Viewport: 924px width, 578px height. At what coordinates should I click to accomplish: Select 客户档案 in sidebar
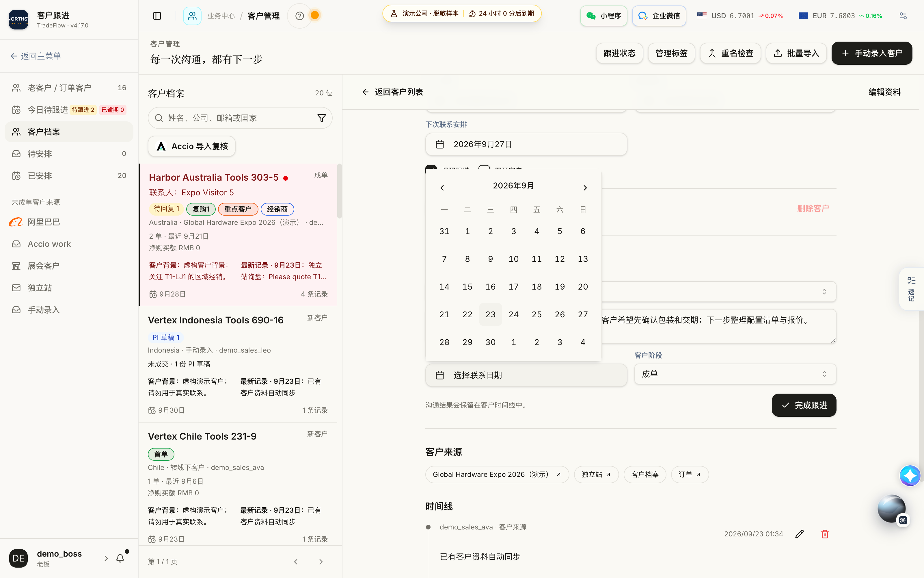click(x=69, y=132)
